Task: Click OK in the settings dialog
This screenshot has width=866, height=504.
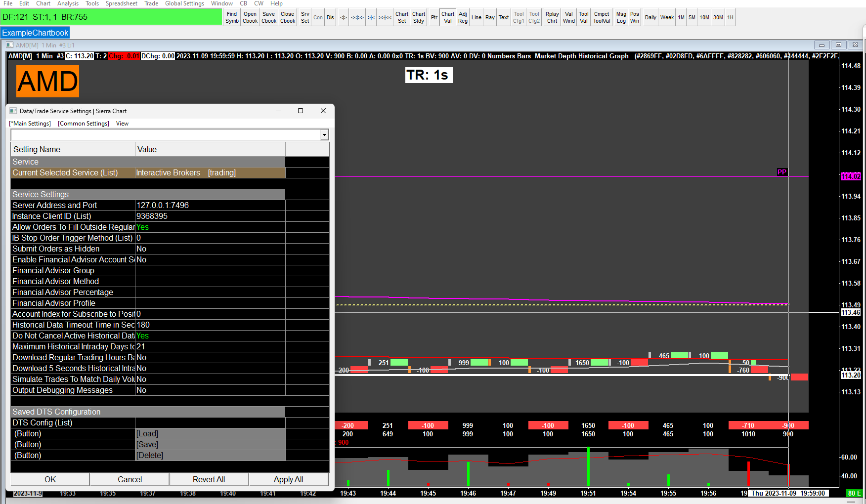Action: tap(50, 479)
